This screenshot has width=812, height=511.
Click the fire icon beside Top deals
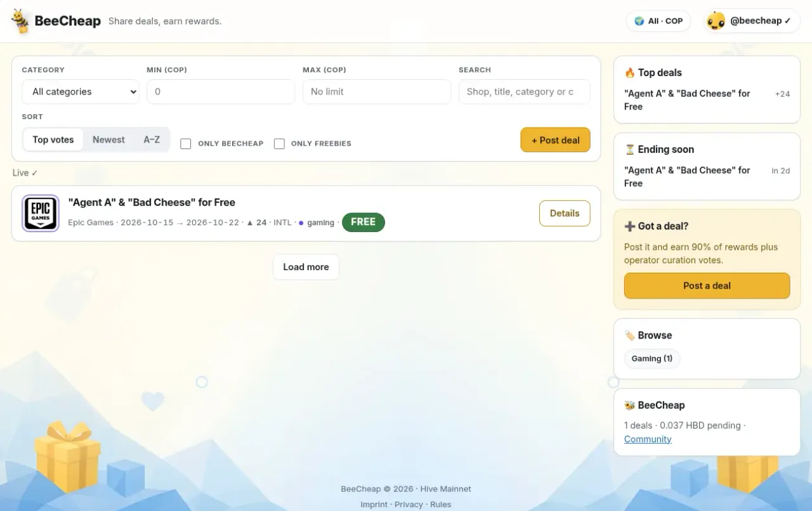(x=630, y=73)
